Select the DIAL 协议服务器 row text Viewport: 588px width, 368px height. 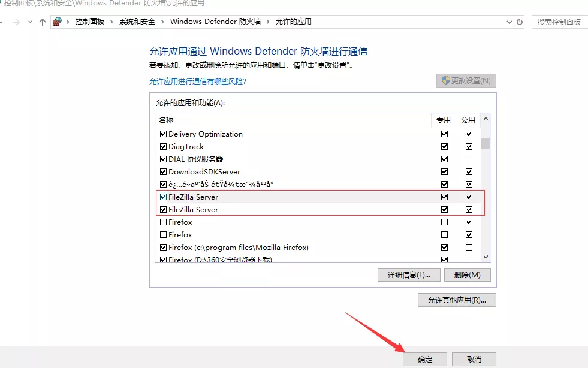click(196, 159)
